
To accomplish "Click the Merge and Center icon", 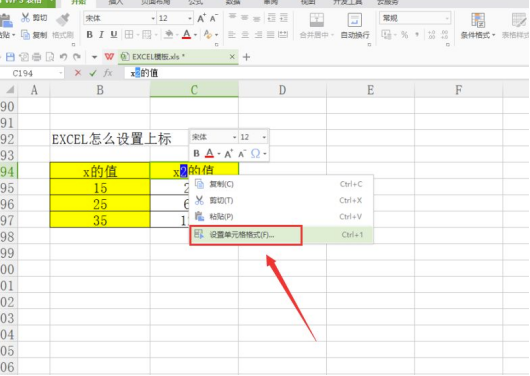I will (x=317, y=20).
